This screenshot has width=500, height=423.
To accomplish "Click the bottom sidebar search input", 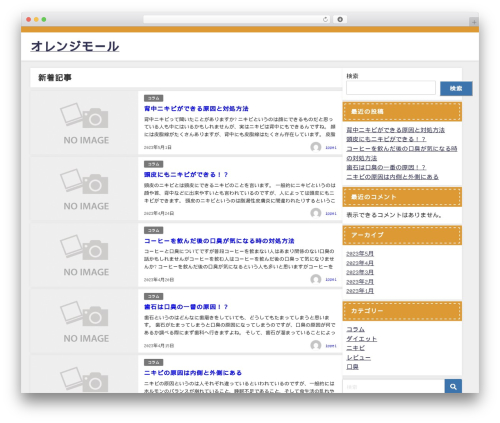I will point(394,387).
